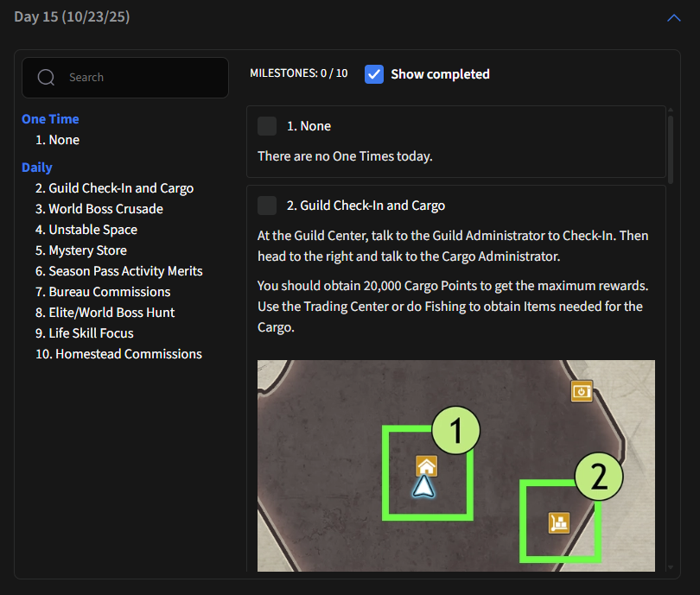Open the guild map image
This screenshot has width=700, height=595.
(456, 465)
